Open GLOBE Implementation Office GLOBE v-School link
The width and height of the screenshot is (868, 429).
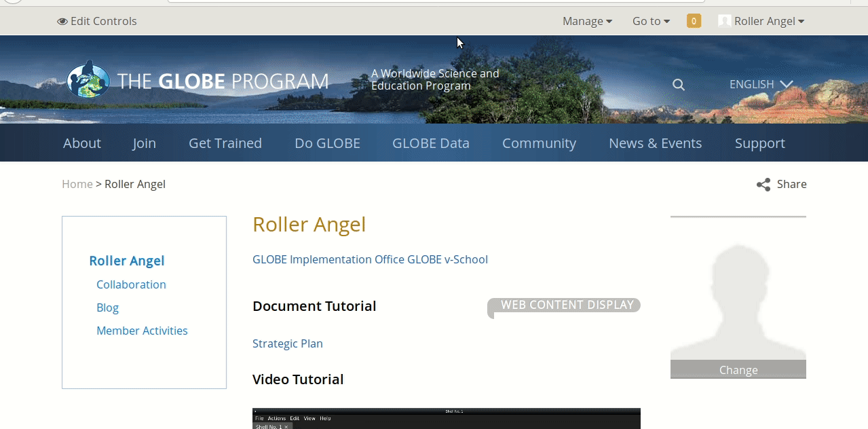click(x=370, y=259)
